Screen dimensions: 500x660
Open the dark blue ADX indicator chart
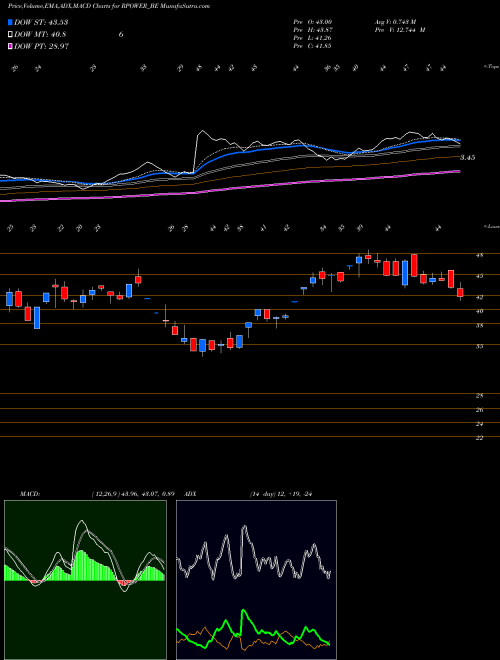[x=256, y=580]
